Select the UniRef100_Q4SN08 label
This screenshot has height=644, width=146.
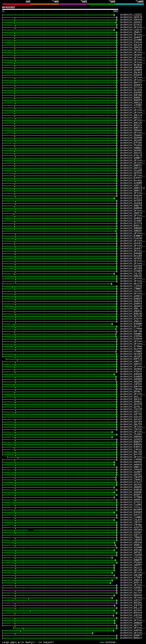click(131, 369)
